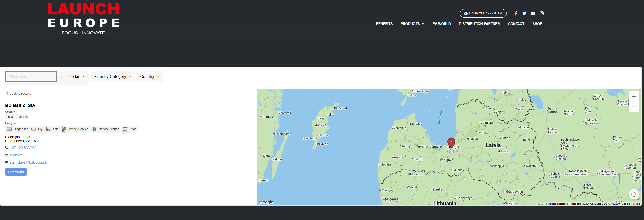The image size is (644, 220).
Task: Click the Adas category tag
Action: (129, 129)
